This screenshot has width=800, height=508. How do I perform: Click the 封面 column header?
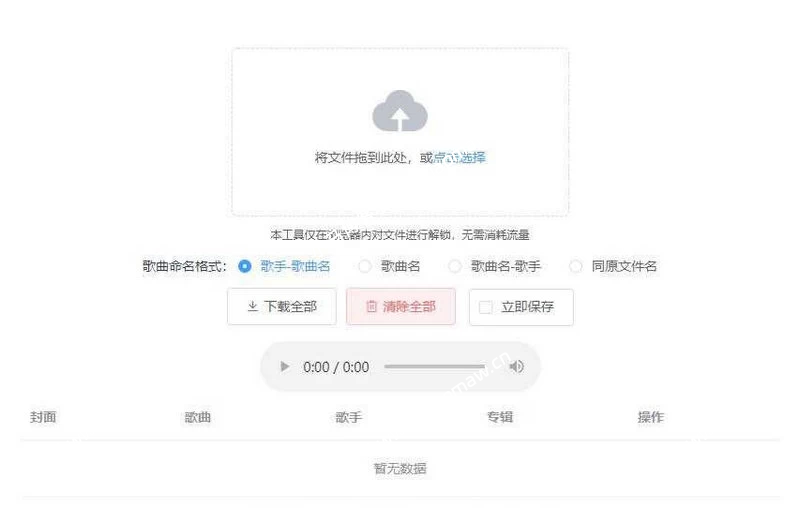click(x=43, y=417)
